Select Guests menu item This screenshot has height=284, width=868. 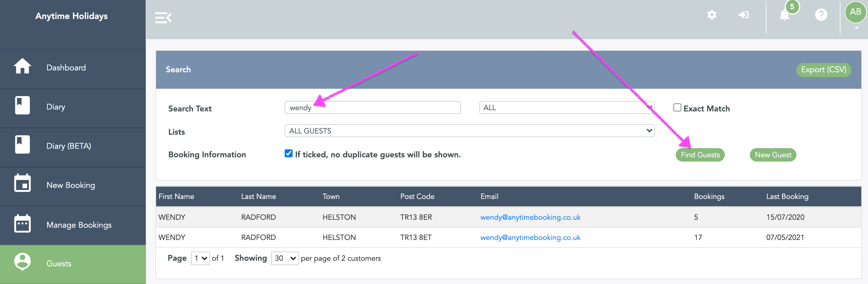coord(73,264)
